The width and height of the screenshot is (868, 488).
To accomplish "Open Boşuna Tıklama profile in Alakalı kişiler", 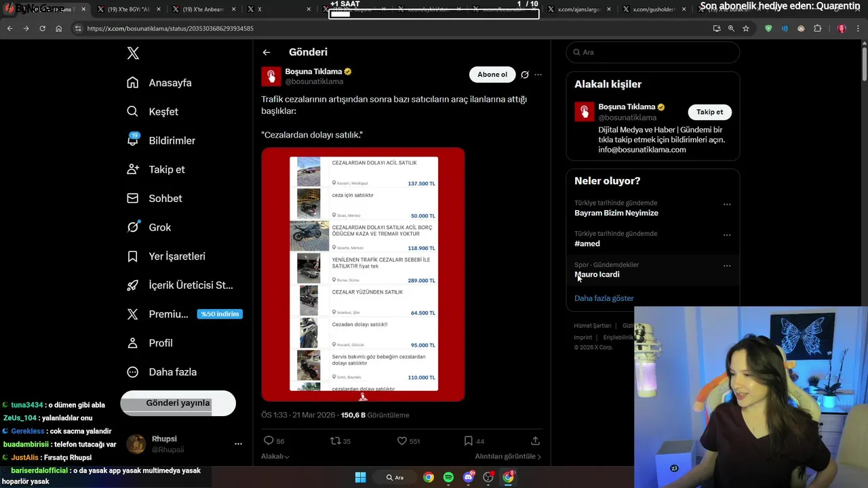I will pos(627,107).
